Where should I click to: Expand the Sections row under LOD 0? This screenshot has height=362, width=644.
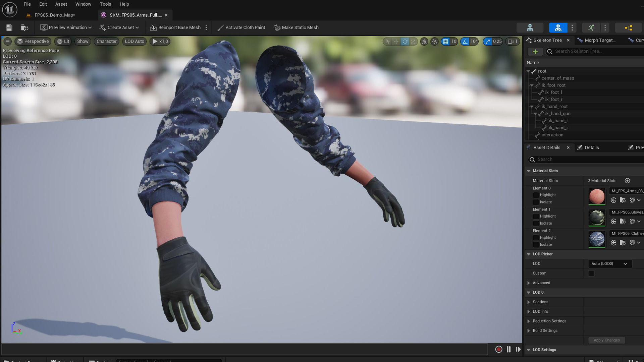[529, 302]
